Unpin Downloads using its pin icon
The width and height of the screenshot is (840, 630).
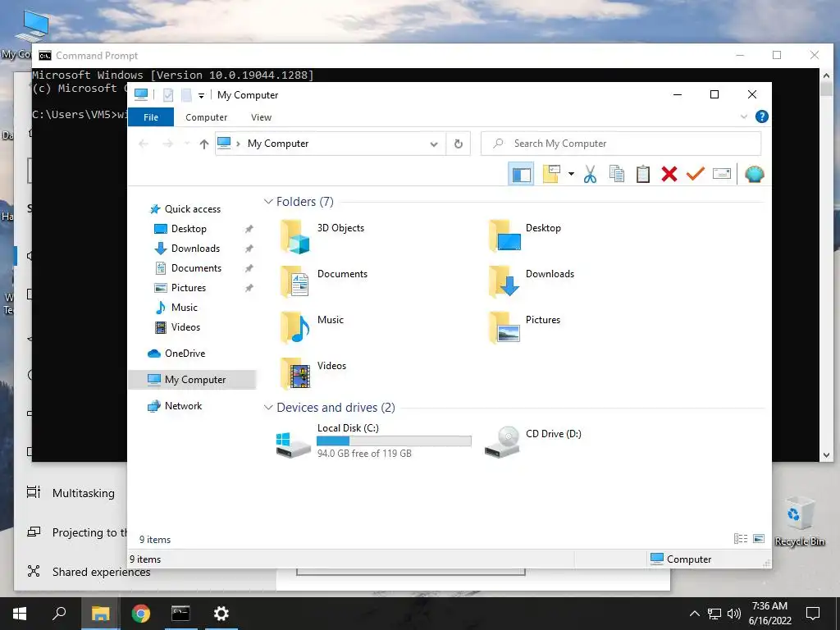[x=249, y=249]
